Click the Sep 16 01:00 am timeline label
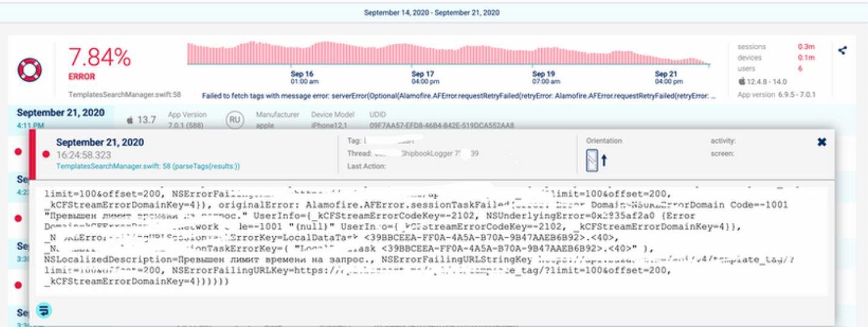The width and height of the screenshot is (868, 327). (x=304, y=78)
